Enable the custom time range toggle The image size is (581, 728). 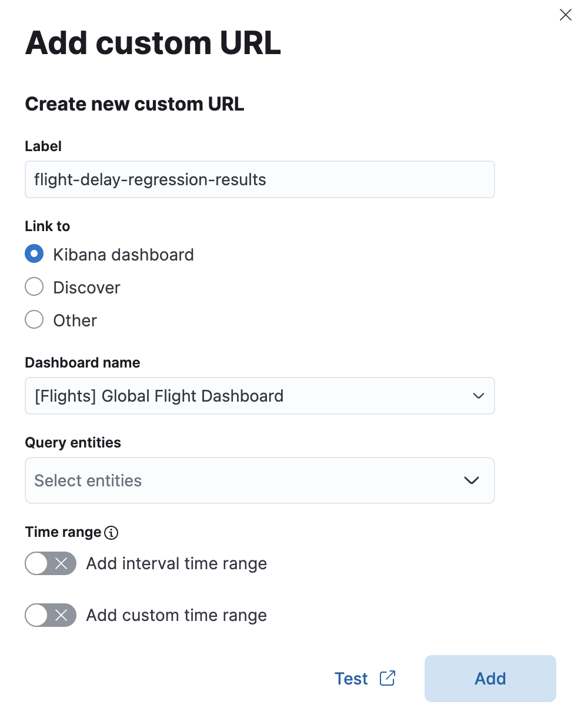point(51,615)
